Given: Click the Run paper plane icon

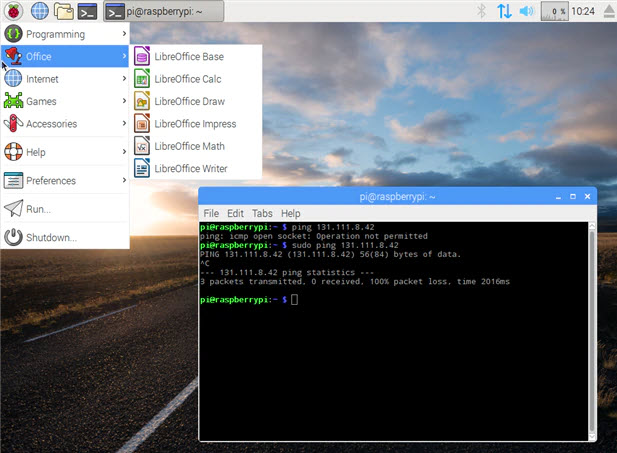Looking at the screenshot, I should [13, 209].
